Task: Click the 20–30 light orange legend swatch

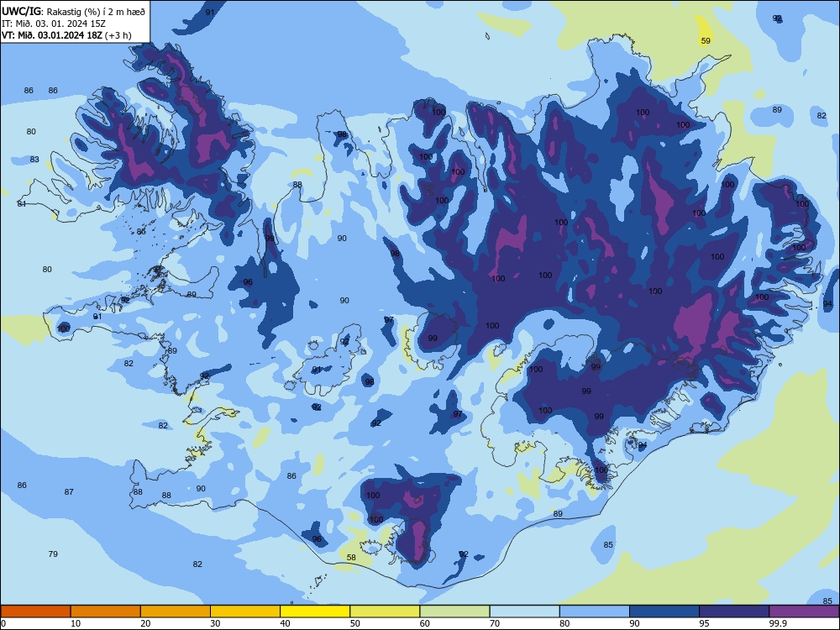Action: click(176, 612)
